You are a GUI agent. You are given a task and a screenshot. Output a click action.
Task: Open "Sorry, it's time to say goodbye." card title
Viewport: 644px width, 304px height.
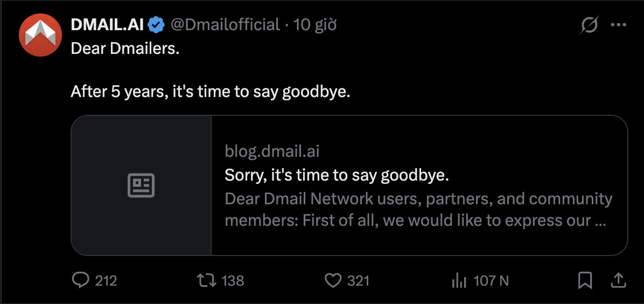coord(337,175)
